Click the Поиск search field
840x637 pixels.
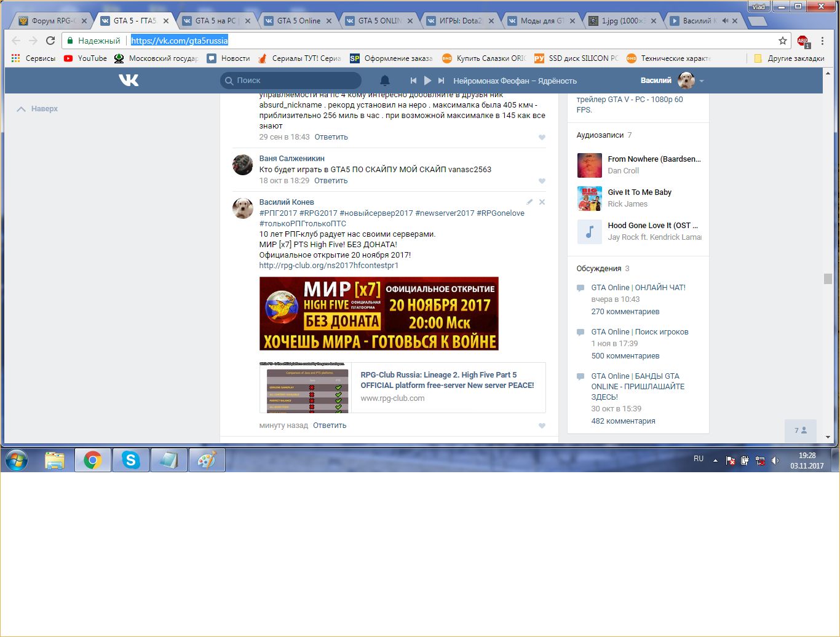click(291, 81)
